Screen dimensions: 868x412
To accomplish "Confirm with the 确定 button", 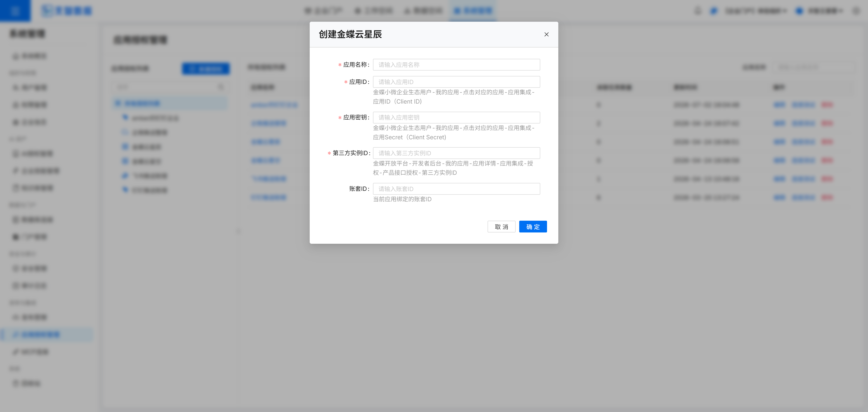I will pos(533,227).
